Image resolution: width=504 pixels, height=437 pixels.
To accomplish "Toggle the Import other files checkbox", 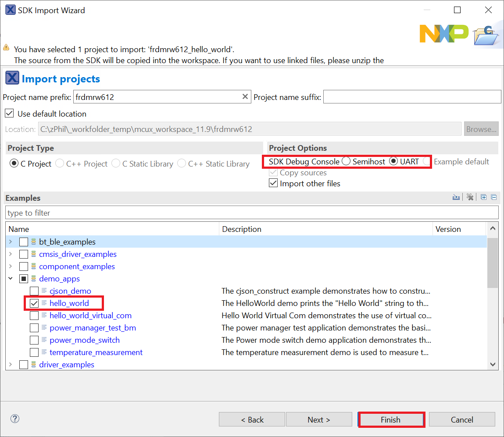I will [273, 184].
